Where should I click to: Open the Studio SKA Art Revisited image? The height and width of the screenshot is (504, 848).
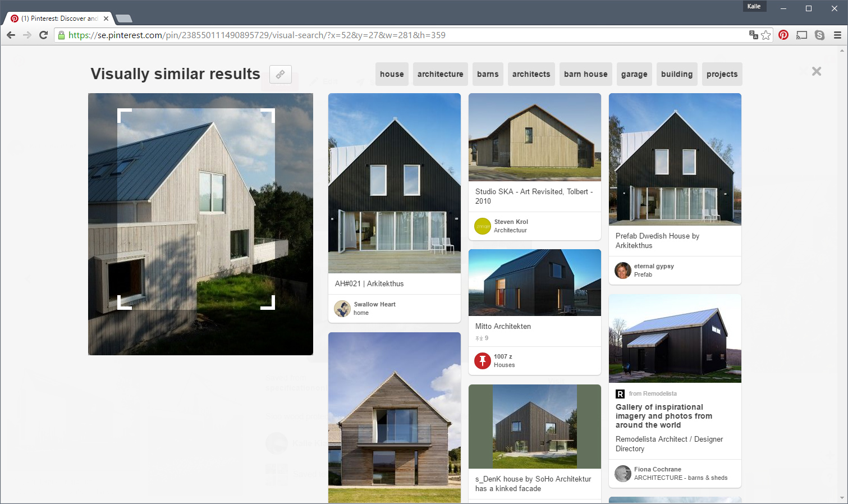click(x=535, y=137)
